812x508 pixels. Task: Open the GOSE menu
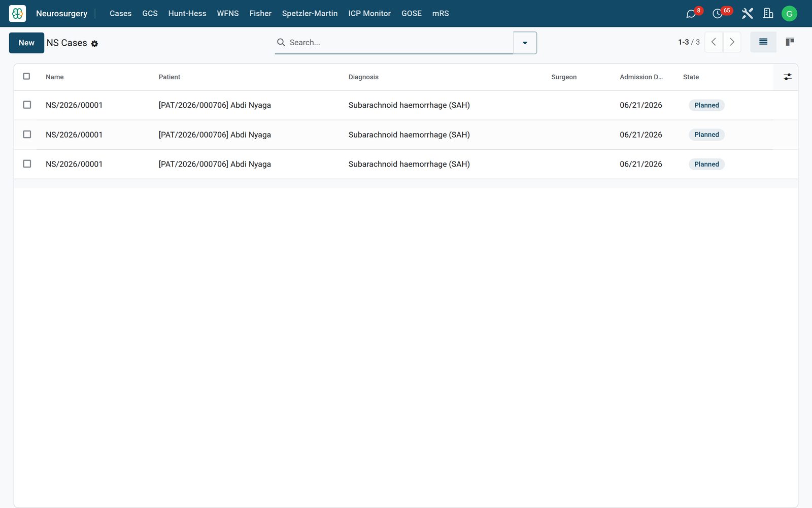click(x=412, y=14)
